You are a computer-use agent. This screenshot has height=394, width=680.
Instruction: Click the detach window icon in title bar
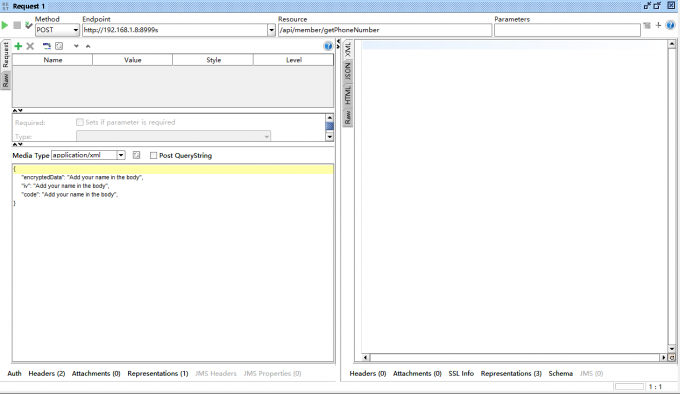[657, 6]
